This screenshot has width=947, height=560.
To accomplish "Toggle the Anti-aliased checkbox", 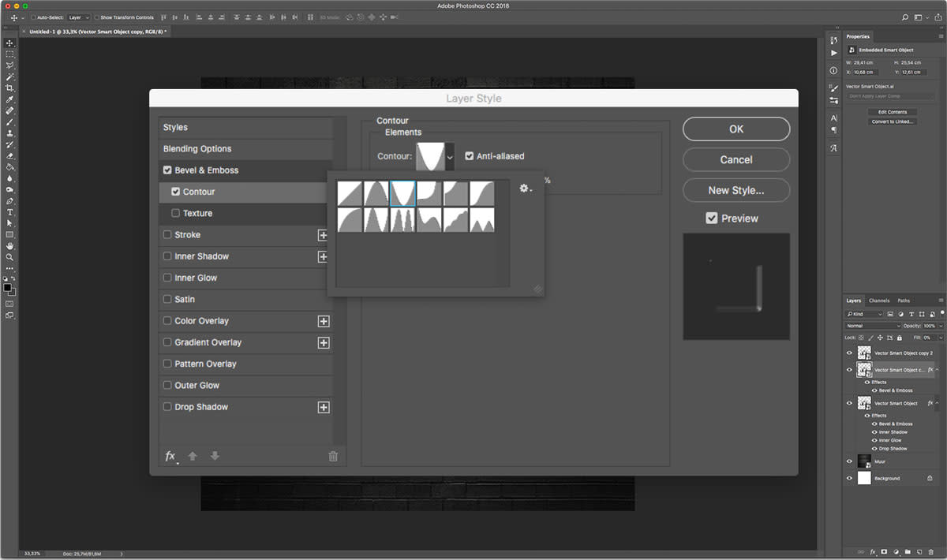I will point(470,156).
